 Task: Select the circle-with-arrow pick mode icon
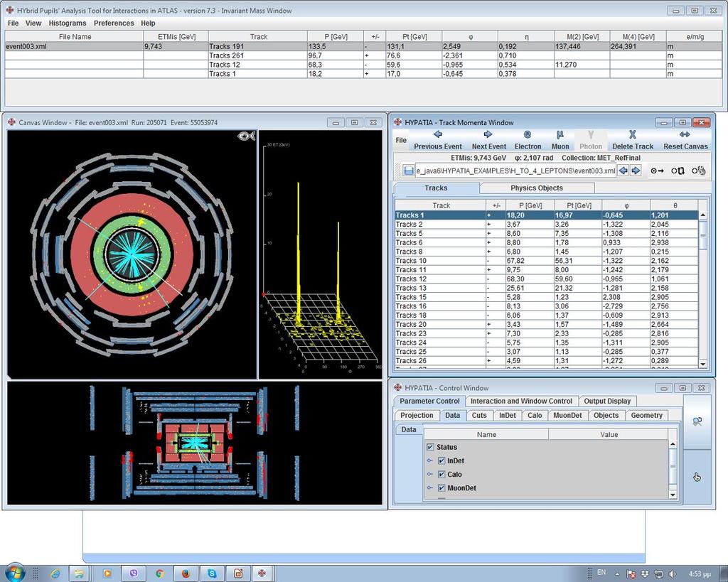click(x=657, y=171)
